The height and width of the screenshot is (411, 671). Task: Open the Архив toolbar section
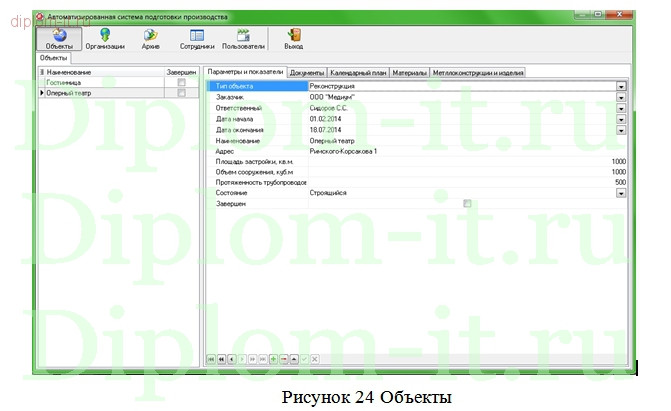(x=151, y=39)
